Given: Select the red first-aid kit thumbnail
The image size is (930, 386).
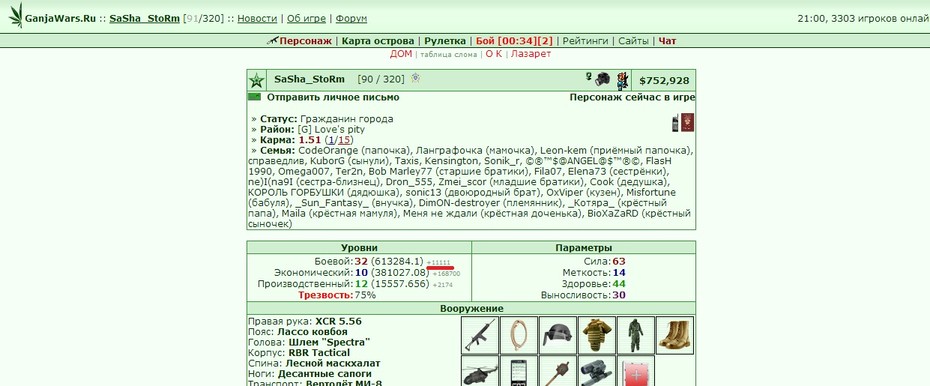Looking at the screenshot, I should click(x=635, y=371).
